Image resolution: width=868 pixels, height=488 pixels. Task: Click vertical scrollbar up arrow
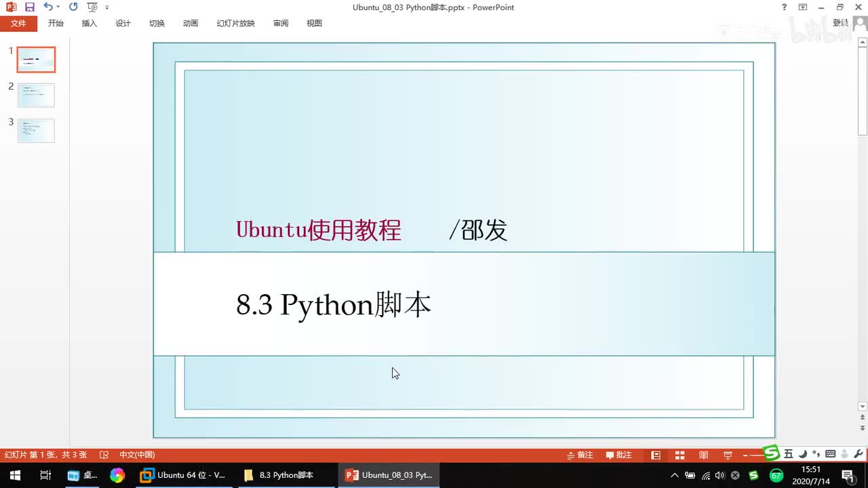point(863,43)
